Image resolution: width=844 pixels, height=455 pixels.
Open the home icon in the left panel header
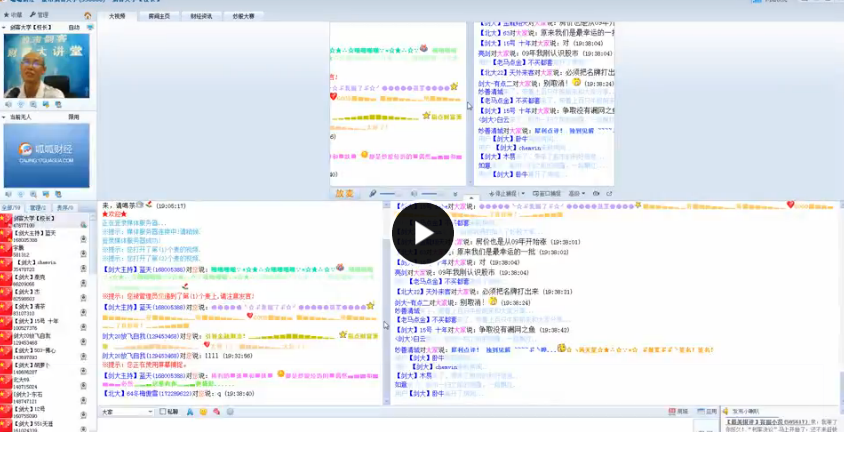click(x=87, y=15)
